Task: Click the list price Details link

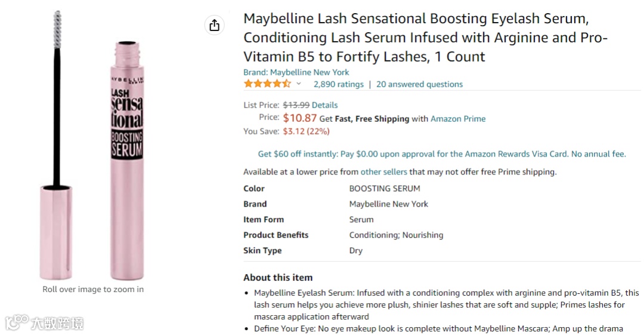Action: point(324,105)
